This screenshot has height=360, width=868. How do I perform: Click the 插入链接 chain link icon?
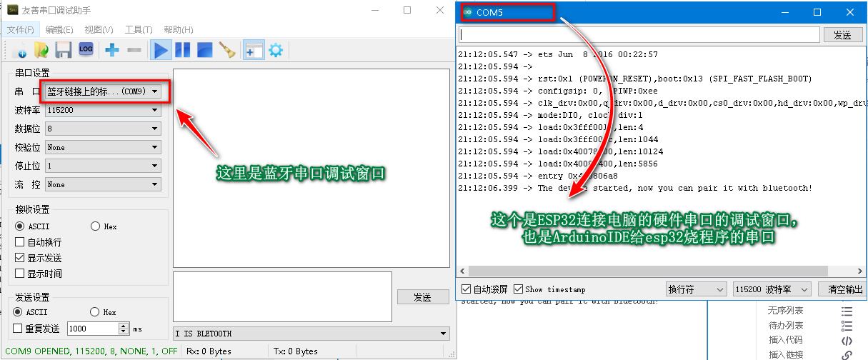pos(847,354)
